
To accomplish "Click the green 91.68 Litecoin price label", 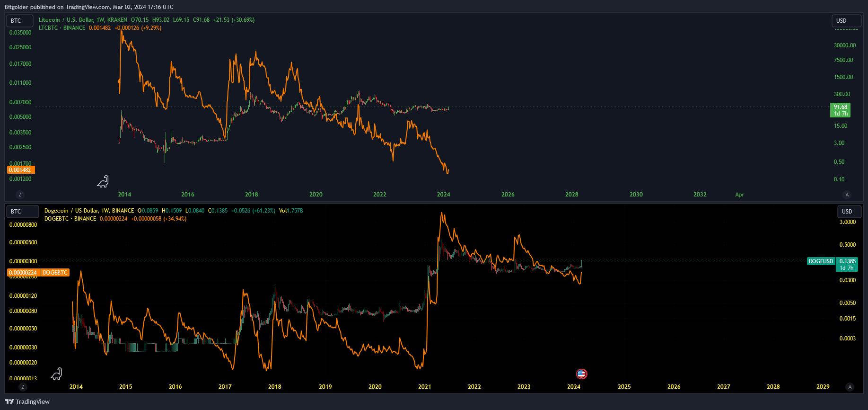I will coord(841,110).
